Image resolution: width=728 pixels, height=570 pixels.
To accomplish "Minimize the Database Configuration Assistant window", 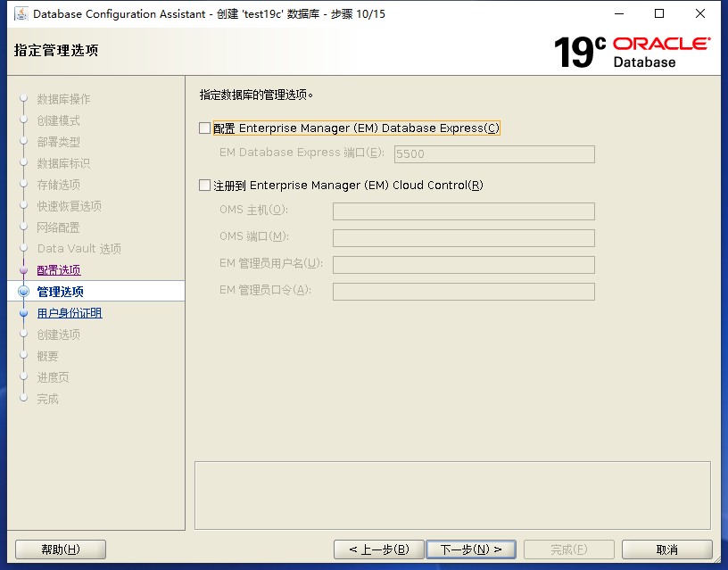I will pos(619,14).
